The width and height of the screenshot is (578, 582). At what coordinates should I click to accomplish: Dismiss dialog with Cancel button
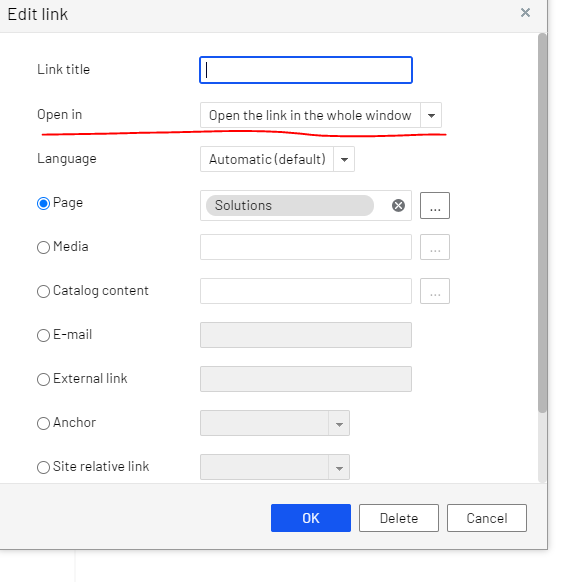pyautogui.click(x=487, y=518)
